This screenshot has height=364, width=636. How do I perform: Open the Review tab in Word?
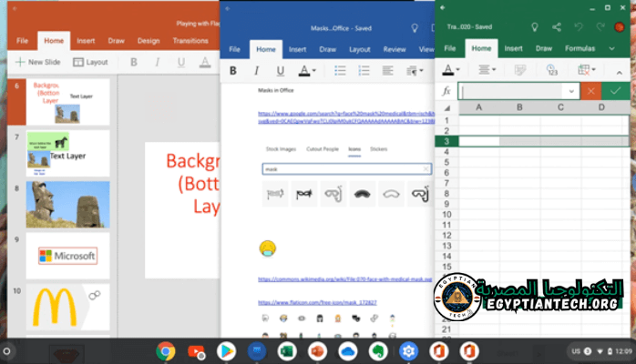pos(395,49)
